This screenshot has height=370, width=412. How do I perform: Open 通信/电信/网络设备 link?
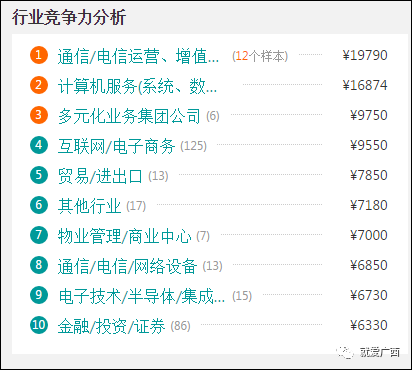(127, 266)
